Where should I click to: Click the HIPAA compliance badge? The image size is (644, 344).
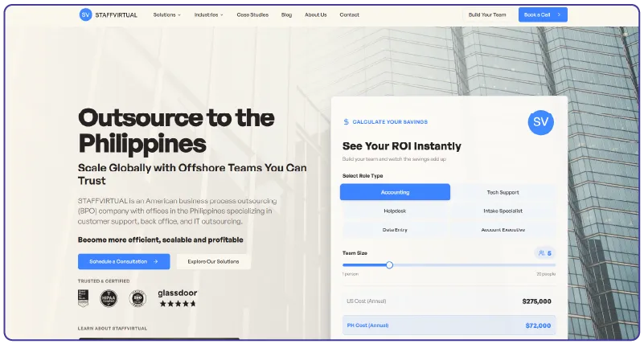click(109, 298)
